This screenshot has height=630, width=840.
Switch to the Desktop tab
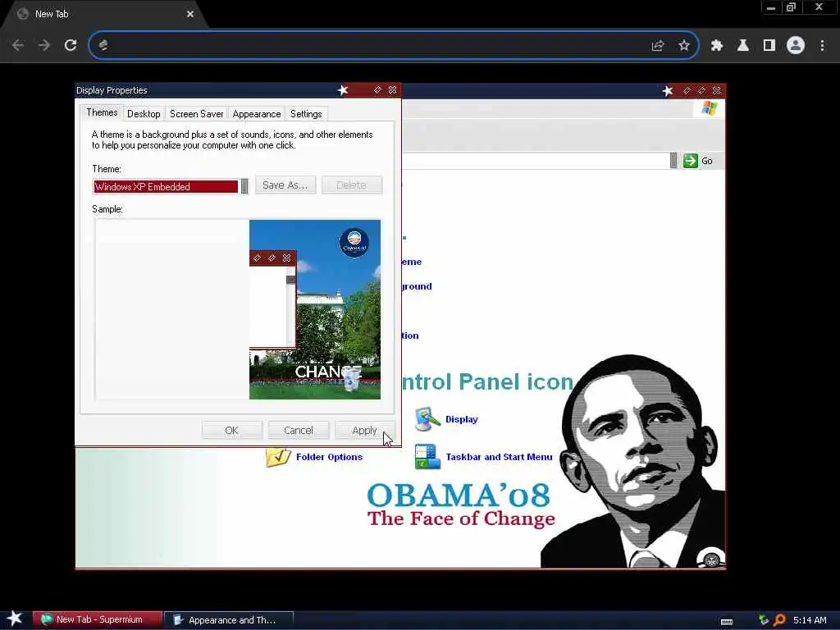click(x=144, y=114)
